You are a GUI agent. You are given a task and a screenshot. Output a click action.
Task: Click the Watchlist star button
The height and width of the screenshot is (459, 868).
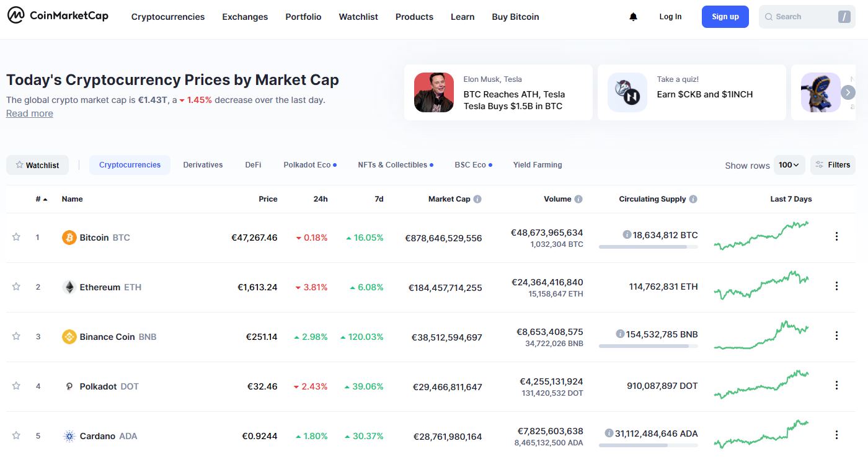(37, 165)
